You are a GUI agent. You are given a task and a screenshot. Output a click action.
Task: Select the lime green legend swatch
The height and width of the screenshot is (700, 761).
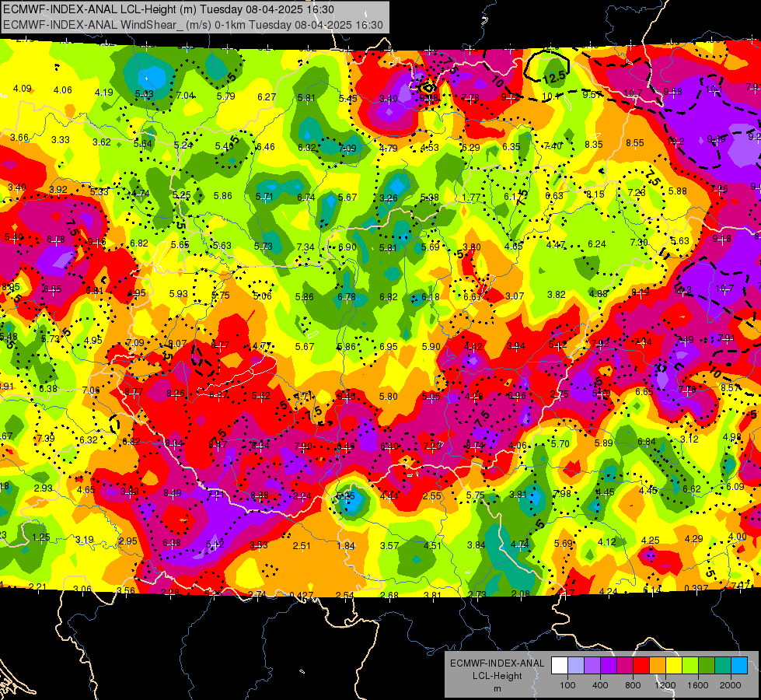click(x=690, y=666)
